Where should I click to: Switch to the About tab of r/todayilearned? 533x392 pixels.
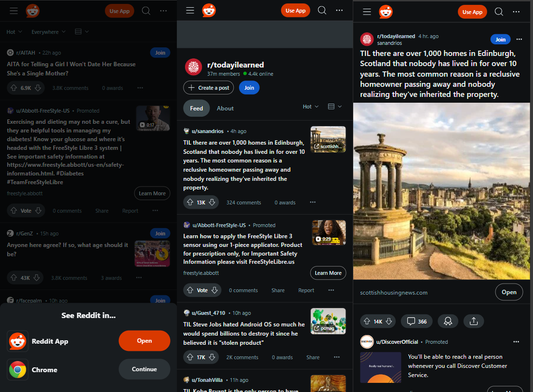tap(225, 108)
